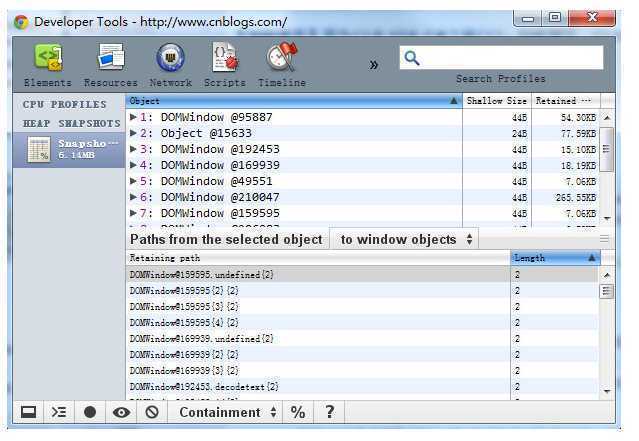639x441 pixels.
Task: Clear all profiles with the ban icon
Action: pos(152,412)
